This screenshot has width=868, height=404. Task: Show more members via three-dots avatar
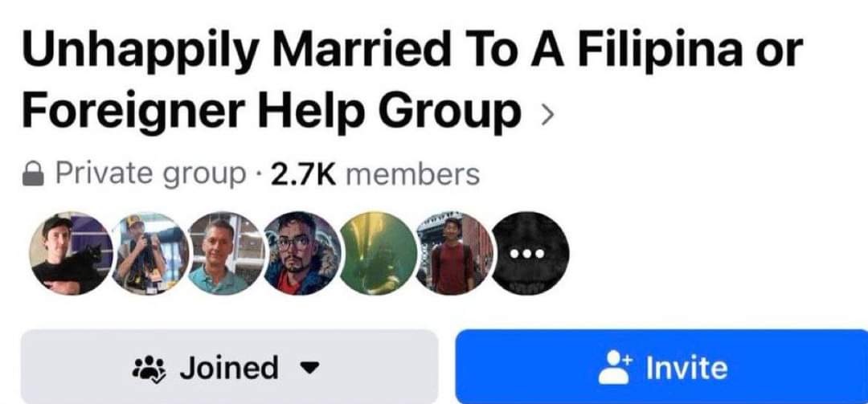(x=530, y=254)
